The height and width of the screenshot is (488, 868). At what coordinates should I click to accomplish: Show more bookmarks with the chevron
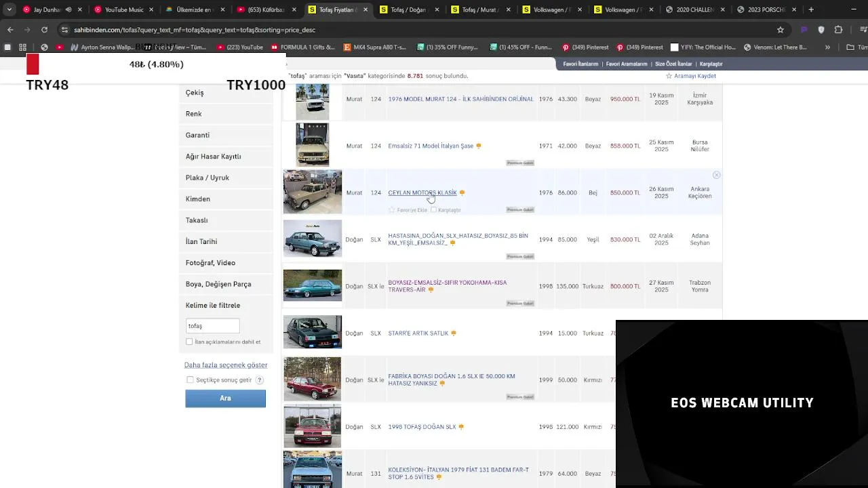[827, 47]
